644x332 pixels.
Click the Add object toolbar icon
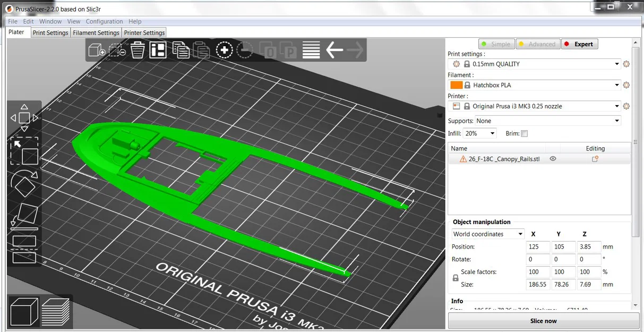coord(97,50)
